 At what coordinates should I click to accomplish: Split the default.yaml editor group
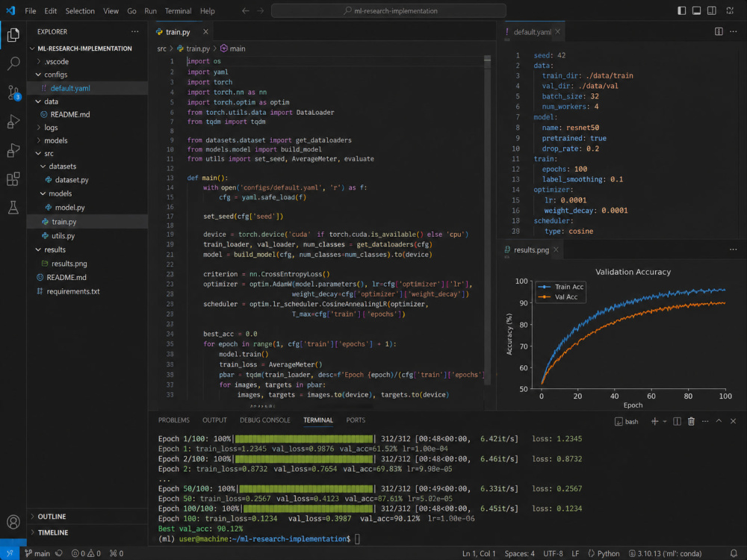click(719, 31)
